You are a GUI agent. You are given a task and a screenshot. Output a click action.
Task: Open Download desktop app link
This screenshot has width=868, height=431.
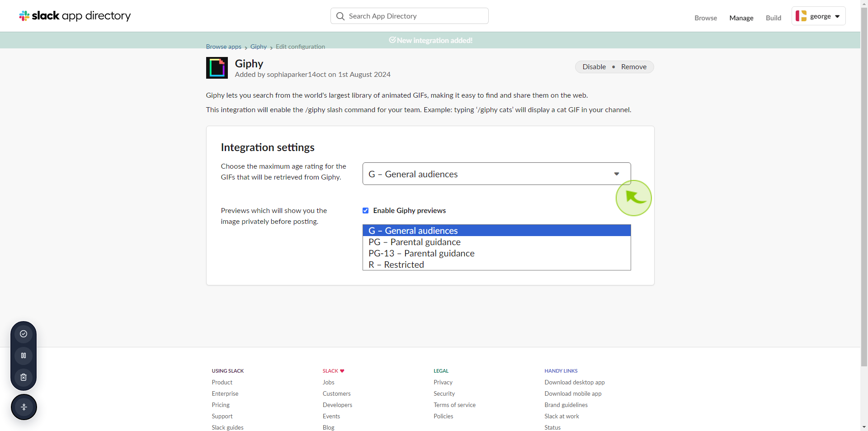point(575,382)
